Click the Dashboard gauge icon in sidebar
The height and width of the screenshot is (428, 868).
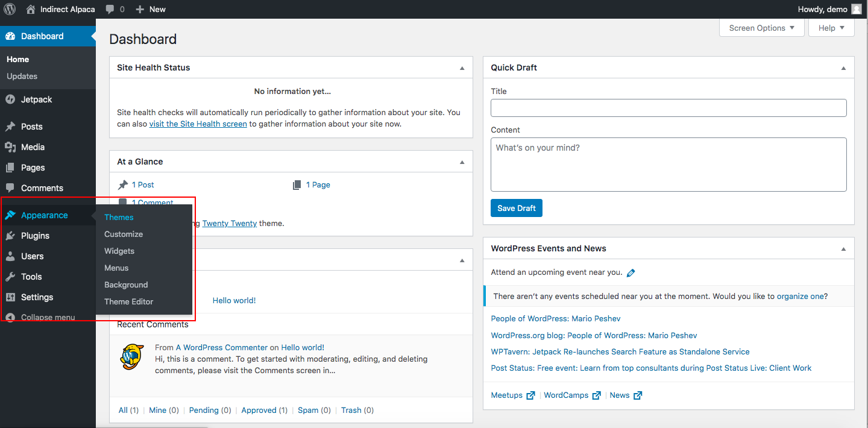[10, 36]
